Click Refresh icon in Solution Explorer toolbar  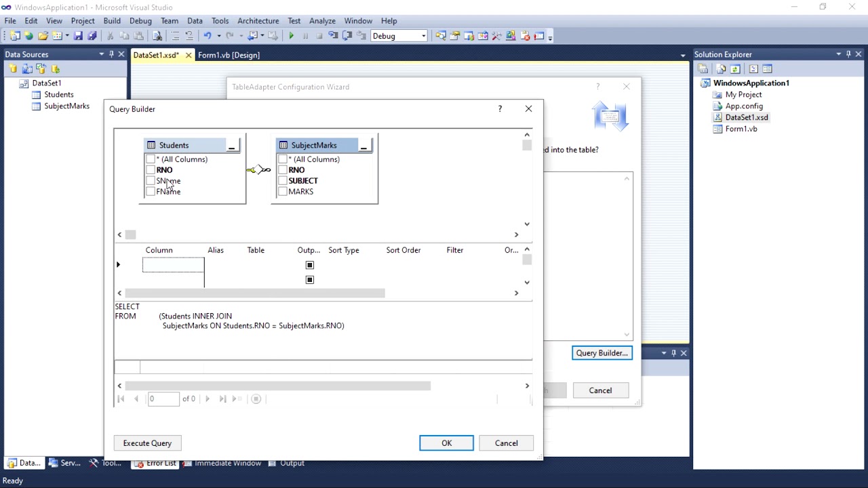pos(735,68)
